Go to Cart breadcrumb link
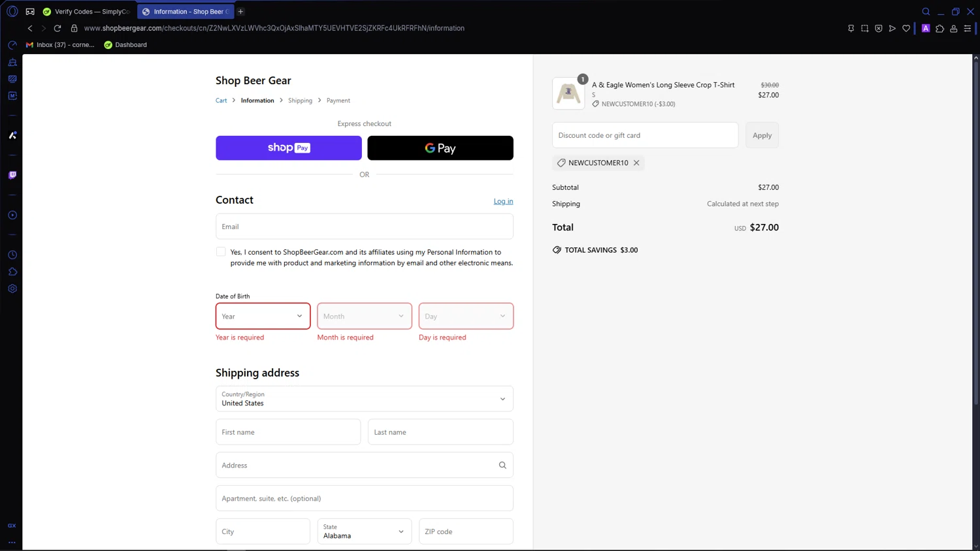 pyautogui.click(x=221, y=101)
